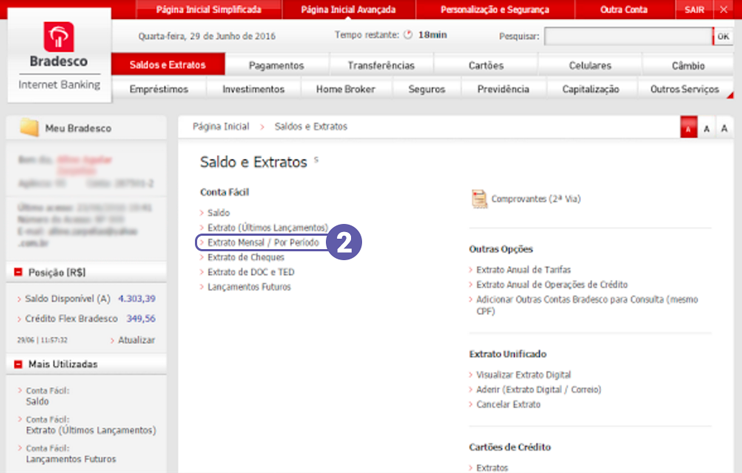Open the Cartões menu
This screenshot has height=473, width=742.
click(x=486, y=66)
